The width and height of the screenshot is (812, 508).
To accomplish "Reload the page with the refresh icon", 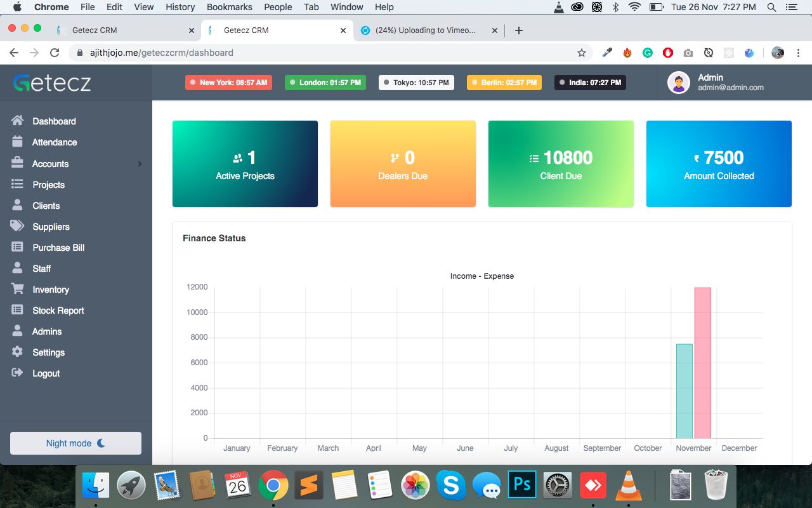I will 55,53.
